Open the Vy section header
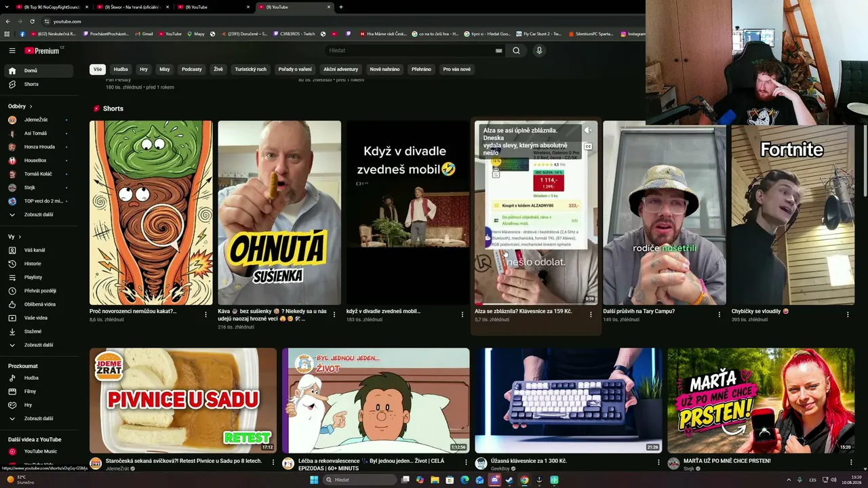 [x=15, y=237]
